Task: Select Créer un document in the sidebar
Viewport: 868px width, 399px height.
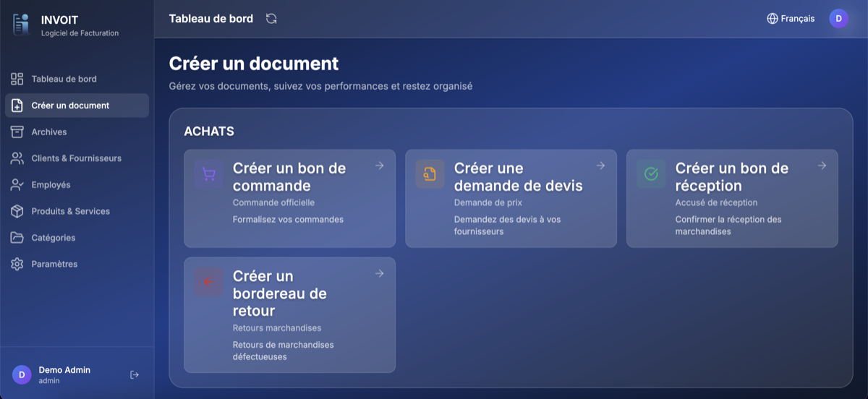Action: pos(77,106)
